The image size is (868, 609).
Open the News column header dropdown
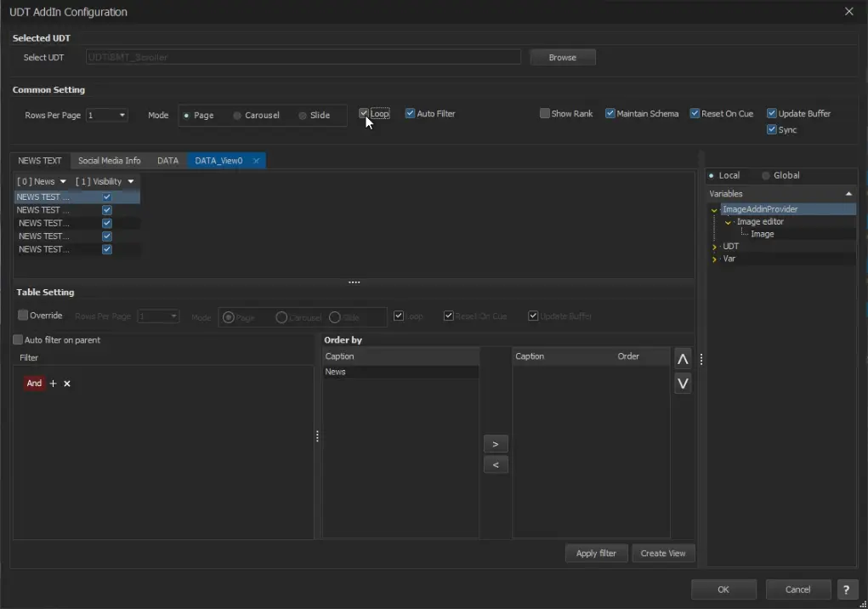[x=63, y=181]
